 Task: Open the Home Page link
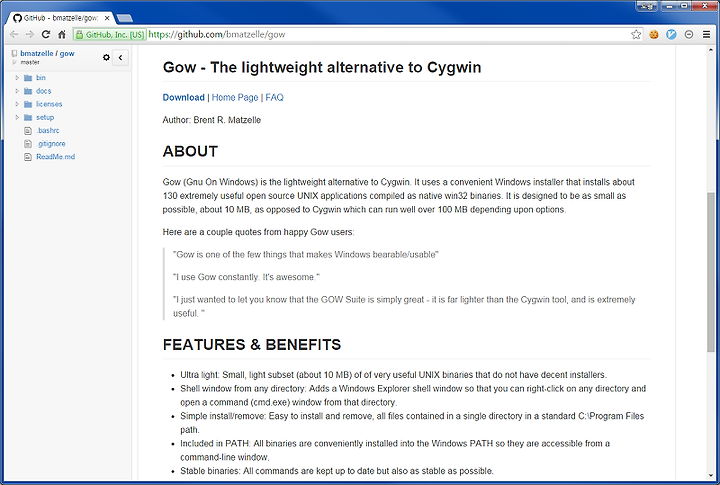(x=235, y=97)
